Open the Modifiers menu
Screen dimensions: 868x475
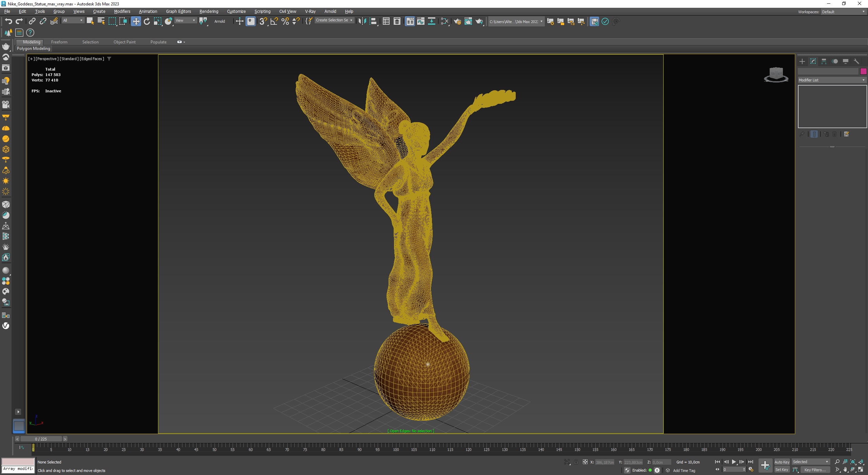(122, 12)
